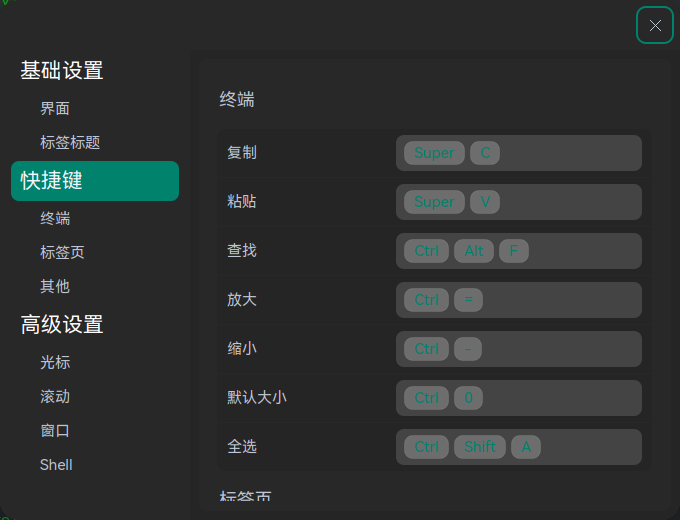
Task: Edit the 粘贴 shortcut field
Action: tap(519, 202)
